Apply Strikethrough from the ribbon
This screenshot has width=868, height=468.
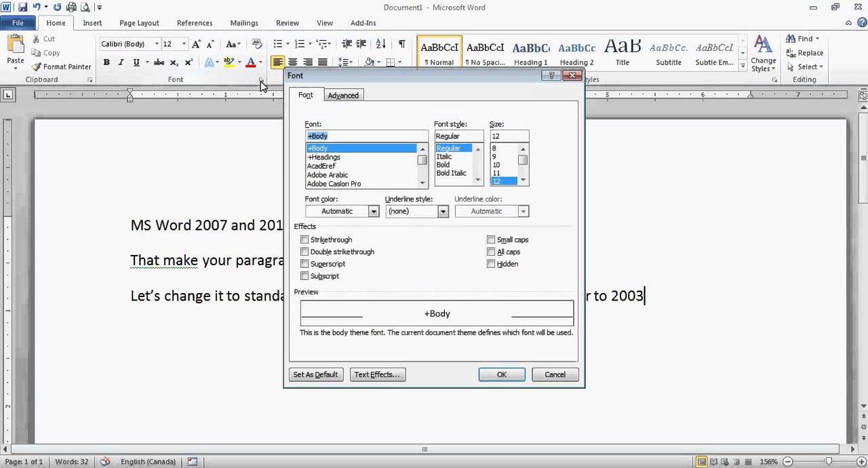[159, 62]
